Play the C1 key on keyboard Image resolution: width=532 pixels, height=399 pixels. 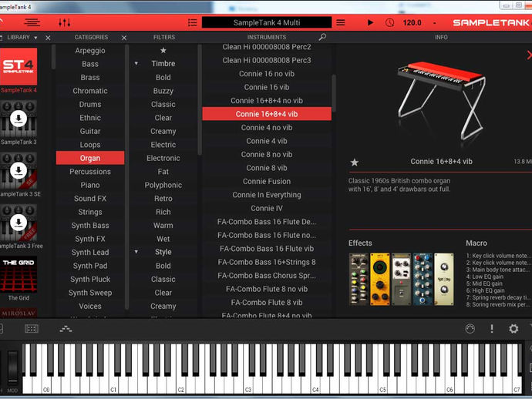pos(114,385)
